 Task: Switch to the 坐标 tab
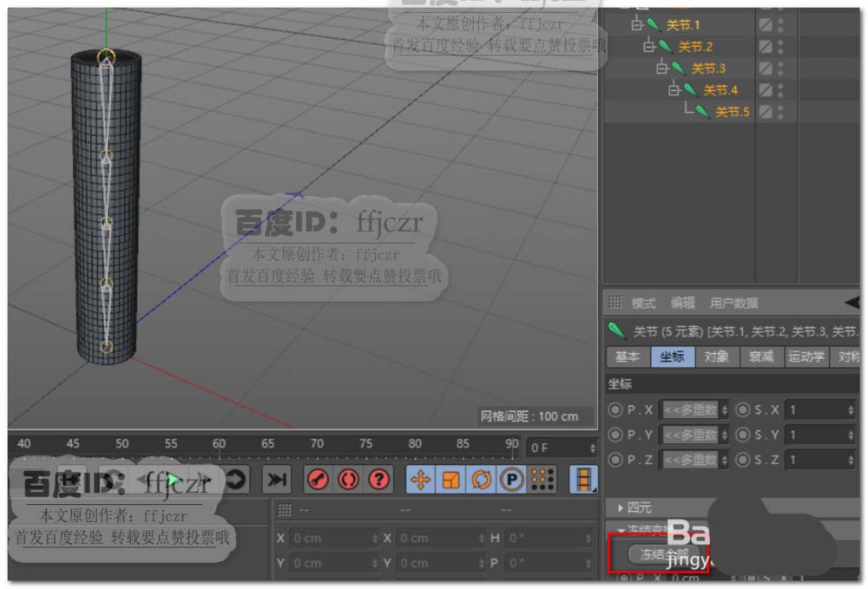(x=672, y=357)
